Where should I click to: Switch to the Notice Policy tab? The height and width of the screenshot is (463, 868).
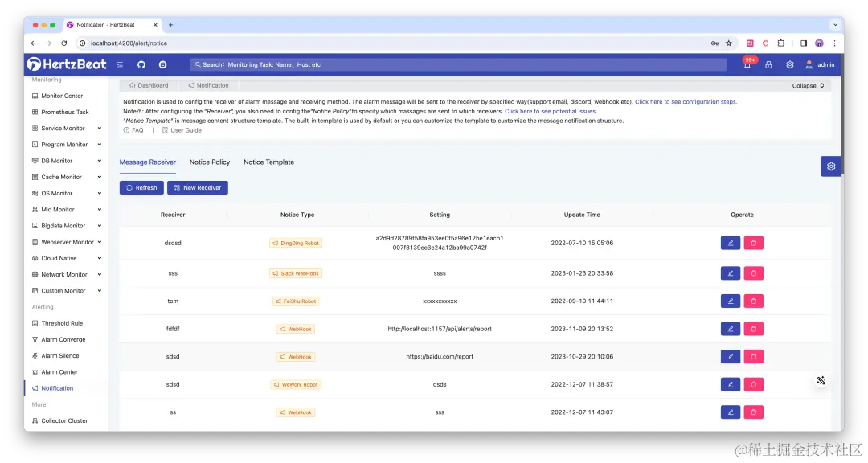pyautogui.click(x=209, y=162)
